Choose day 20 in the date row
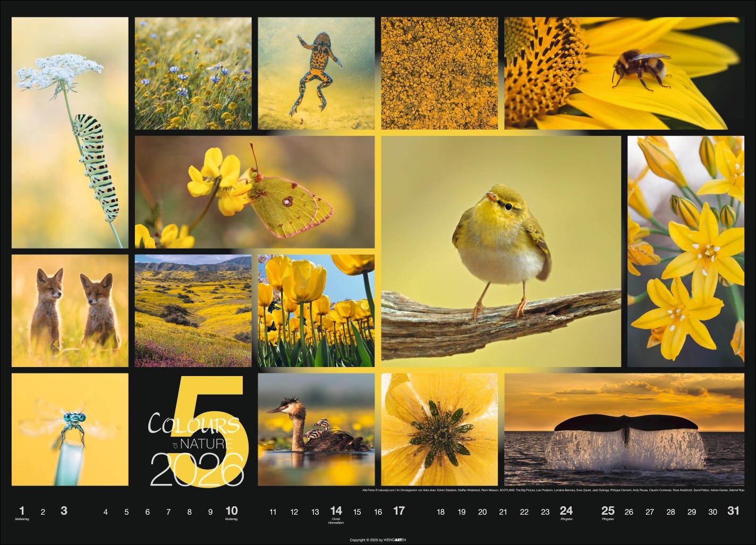 click(482, 512)
